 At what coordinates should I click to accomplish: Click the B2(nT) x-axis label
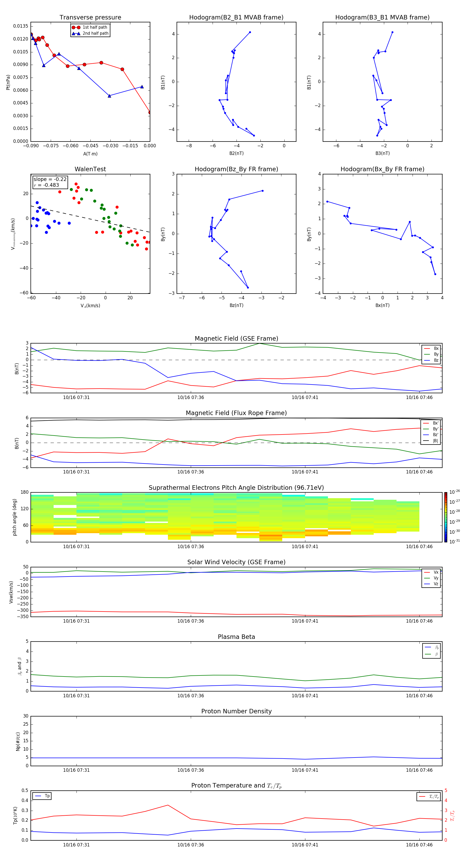tap(236, 154)
